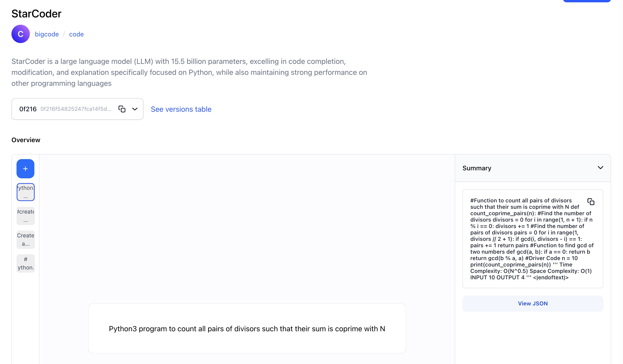Open the bigcode owner link
Viewport: 623px width, 364px height.
(x=47, y=34)
